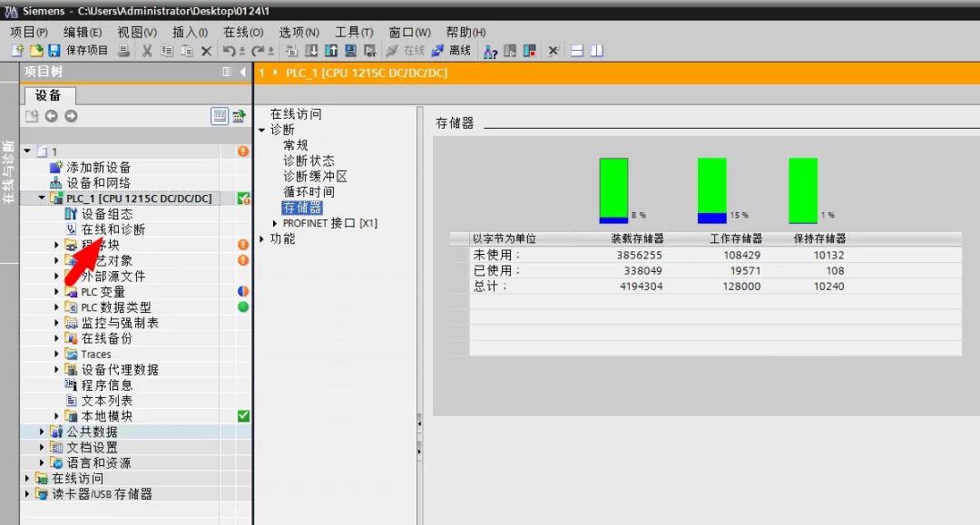Click Download to device icon
The height and width of the screenshot is (525, 980).
tap(311, 51)
